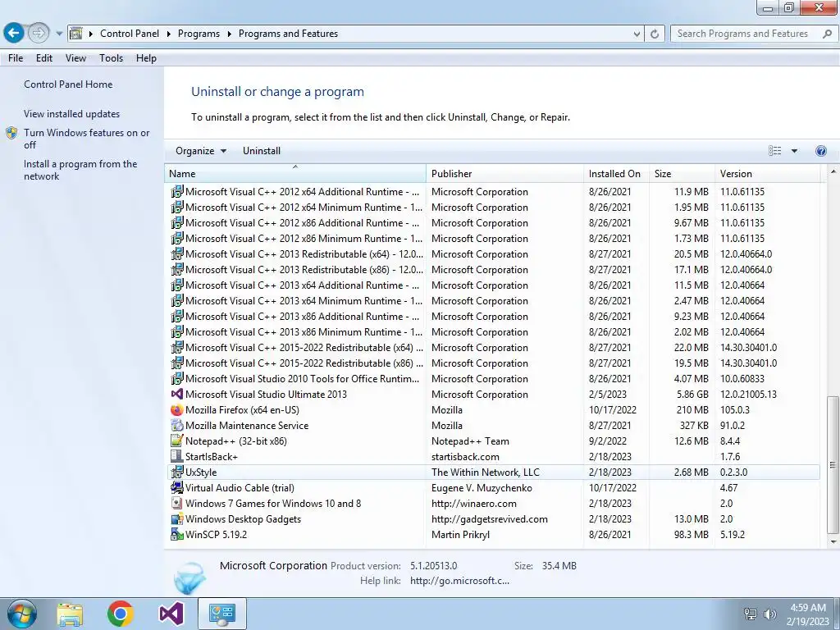
Task: Open the address bar history dropdown
Action: point(637,34)
